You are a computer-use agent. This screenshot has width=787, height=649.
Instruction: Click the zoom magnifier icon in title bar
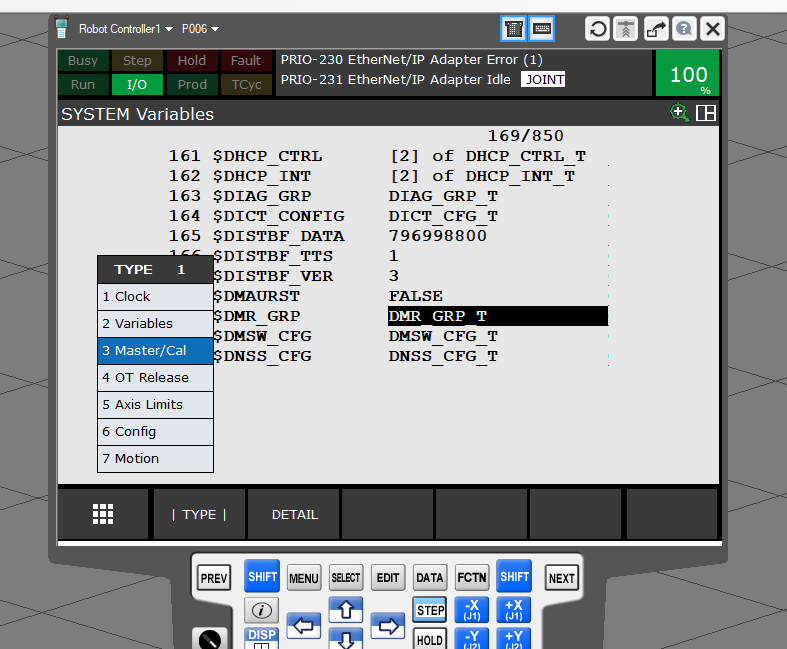[x=680, y=113]
